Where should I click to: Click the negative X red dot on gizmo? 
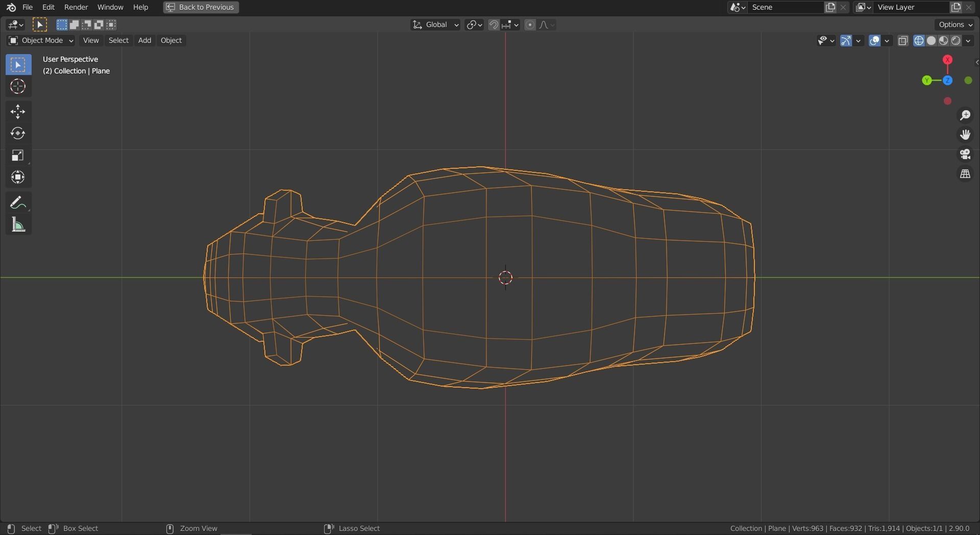(x=948, y=101)
